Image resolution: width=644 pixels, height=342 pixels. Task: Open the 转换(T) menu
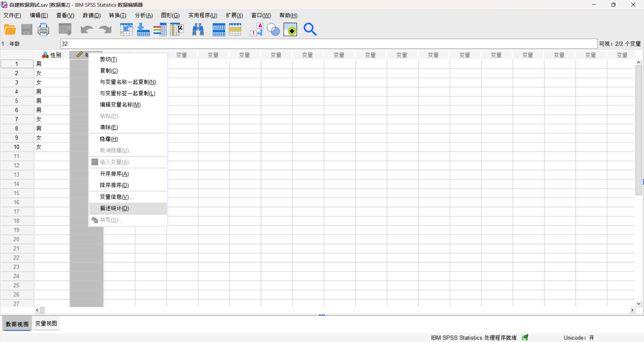point(118,15)
